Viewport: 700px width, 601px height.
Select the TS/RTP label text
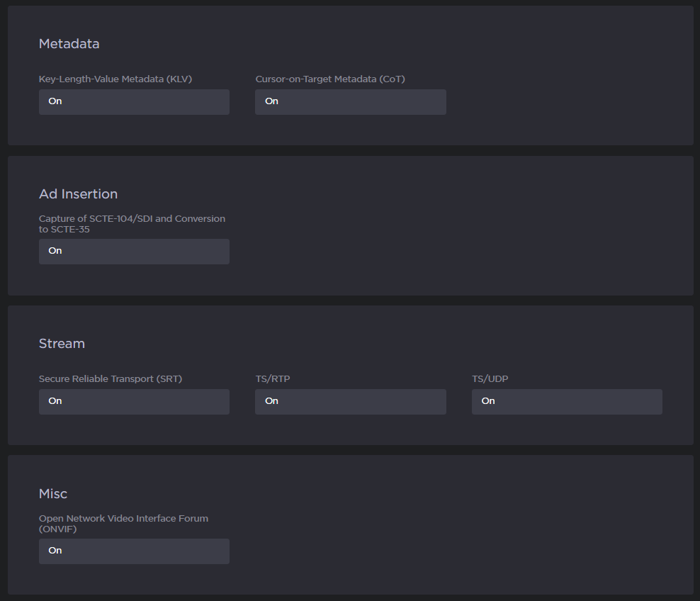(273, 379)
